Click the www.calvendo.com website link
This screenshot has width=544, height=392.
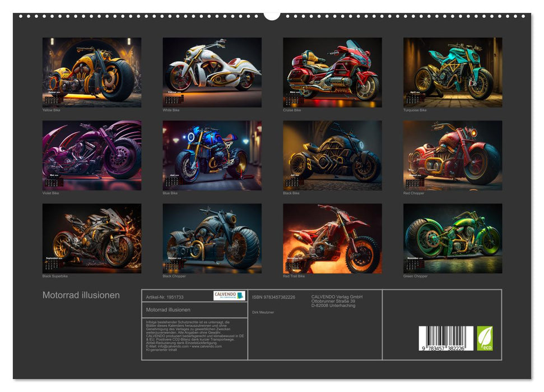point(206,347)
